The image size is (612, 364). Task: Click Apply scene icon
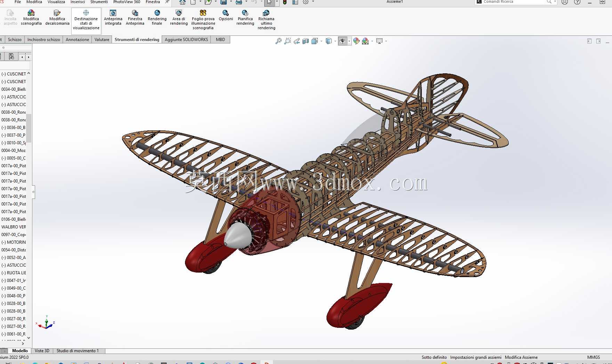[365, 41]
